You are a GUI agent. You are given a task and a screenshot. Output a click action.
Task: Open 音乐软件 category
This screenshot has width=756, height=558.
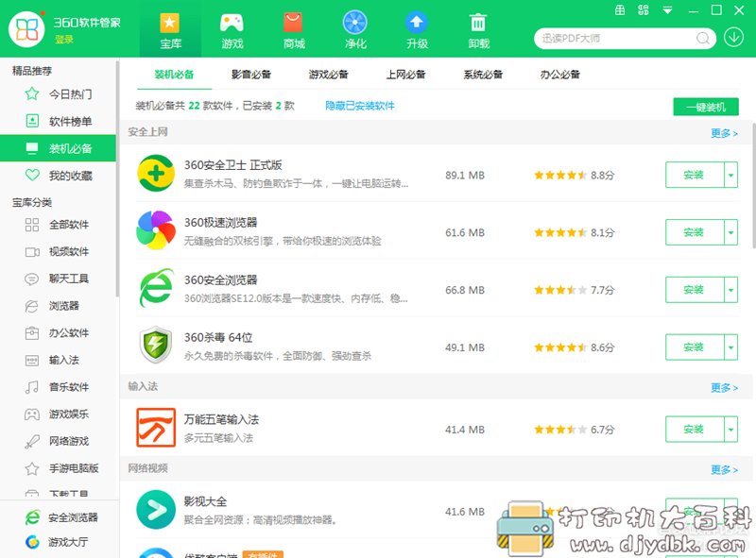coord(58,386)
